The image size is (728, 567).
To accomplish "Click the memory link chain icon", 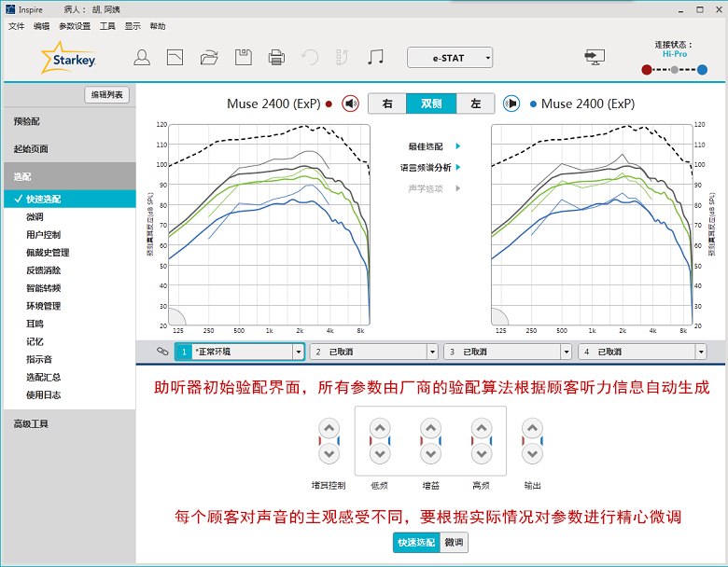I will tap(161, 352).
